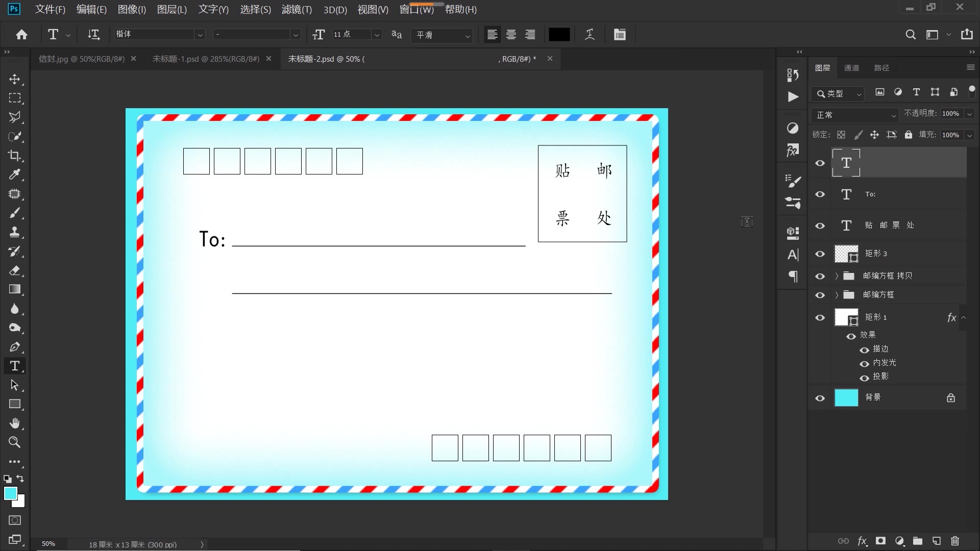The image size is (980, 551).
Task: Select the Polygonal Lasso tool
Action: coord(15,117)
